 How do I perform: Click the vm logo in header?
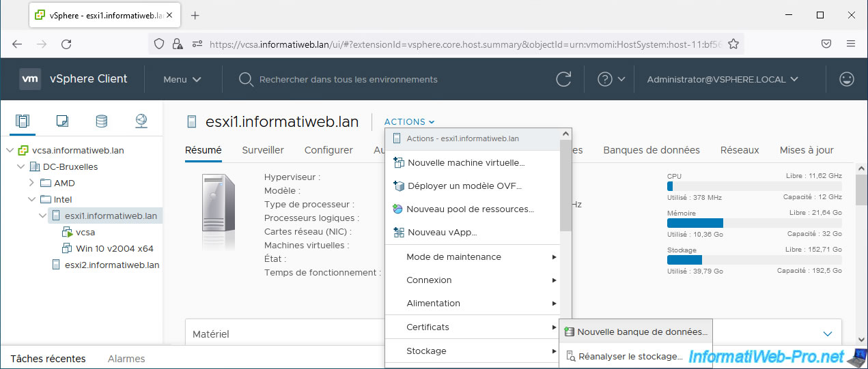point(30,79)
